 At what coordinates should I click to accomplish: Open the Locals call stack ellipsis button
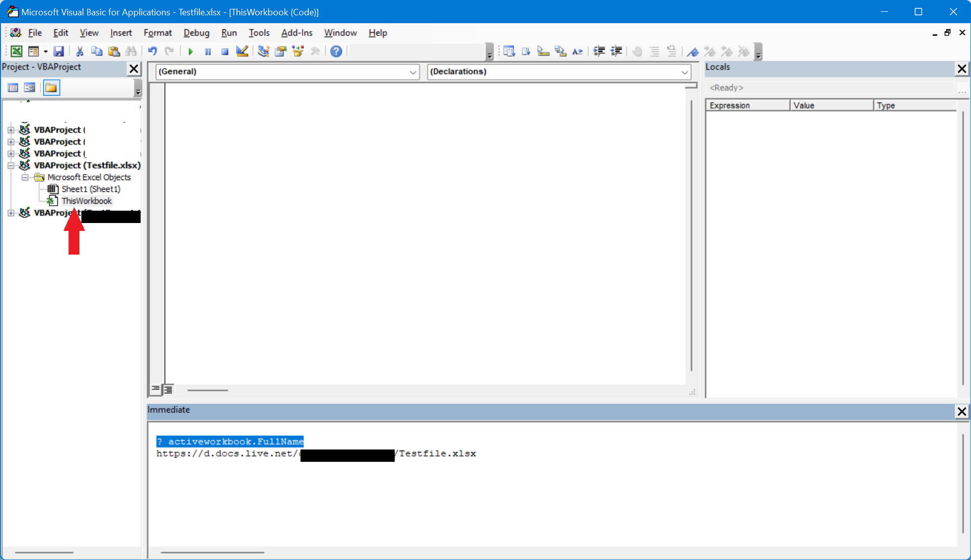pos(962,88)
